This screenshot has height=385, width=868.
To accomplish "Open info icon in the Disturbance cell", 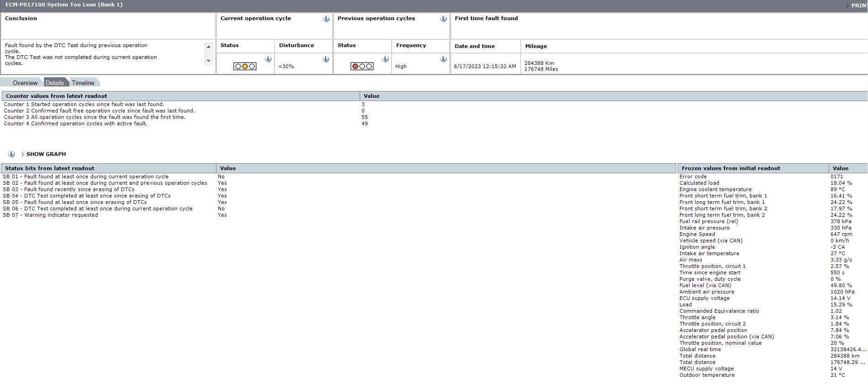I will (x=325, y=59).
